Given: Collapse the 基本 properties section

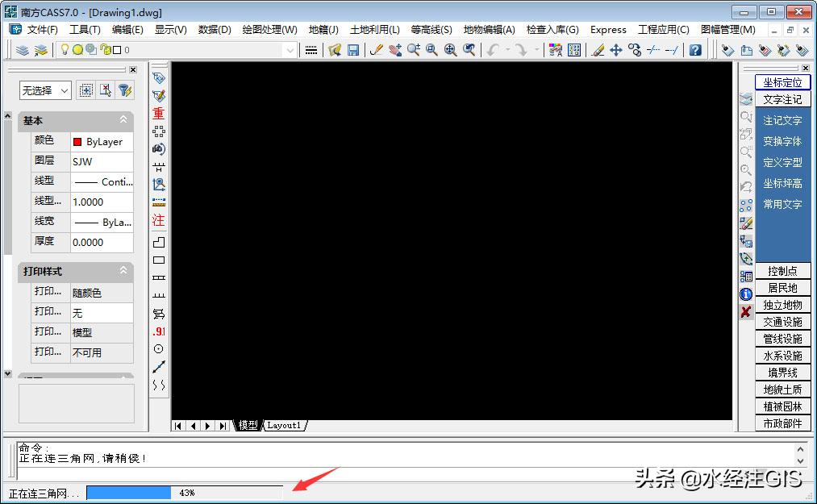Looking at the screenshot, I should coord(123,120).
